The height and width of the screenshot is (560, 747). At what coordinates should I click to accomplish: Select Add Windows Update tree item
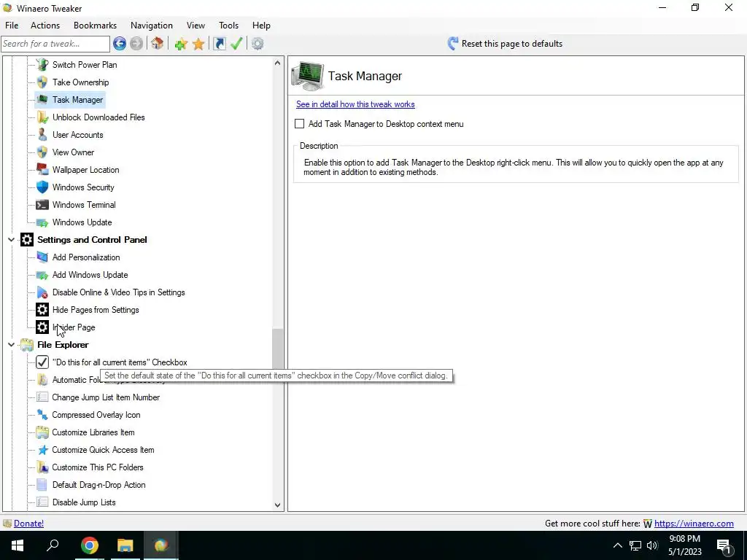[90, 275]
